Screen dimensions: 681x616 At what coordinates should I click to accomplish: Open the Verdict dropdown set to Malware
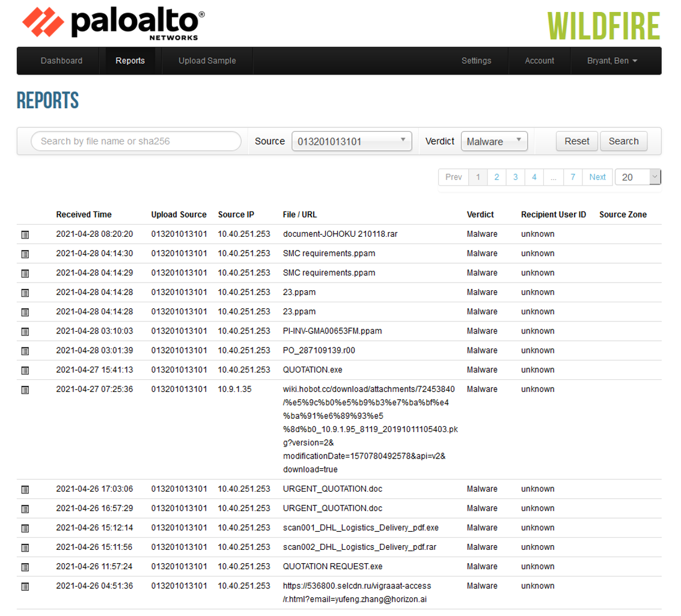click(493, 141)
